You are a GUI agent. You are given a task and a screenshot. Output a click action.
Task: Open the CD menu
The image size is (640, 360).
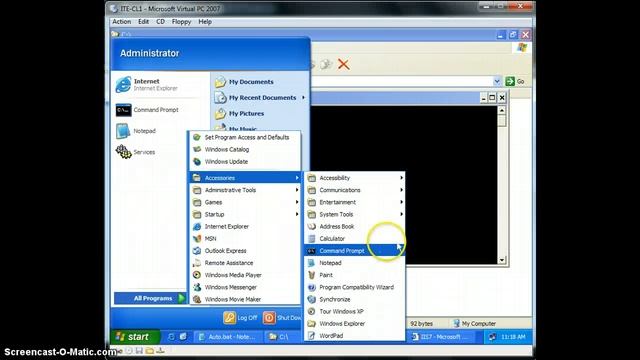[160, 22]
